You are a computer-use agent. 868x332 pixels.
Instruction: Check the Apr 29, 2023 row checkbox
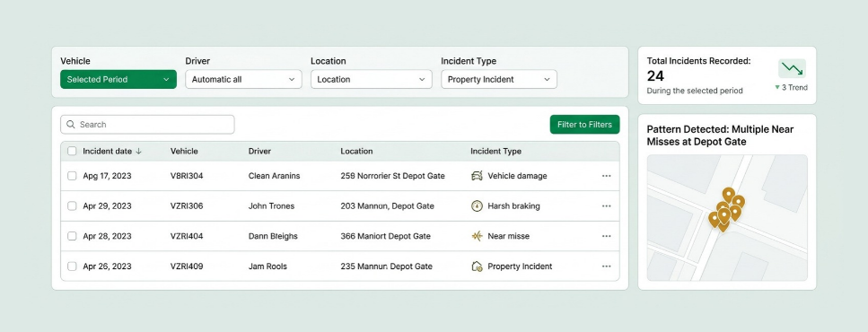point(72,205)
